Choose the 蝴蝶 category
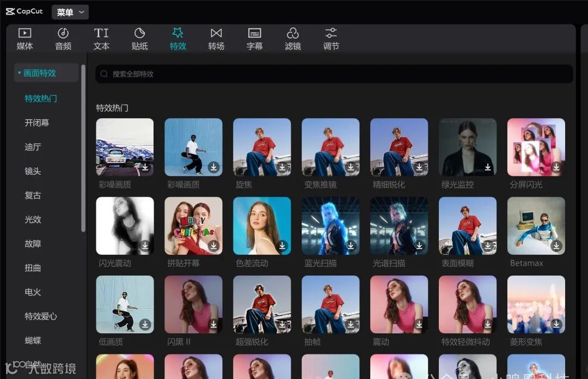This screenshot has height=379, width=588. tap(33, 340)
